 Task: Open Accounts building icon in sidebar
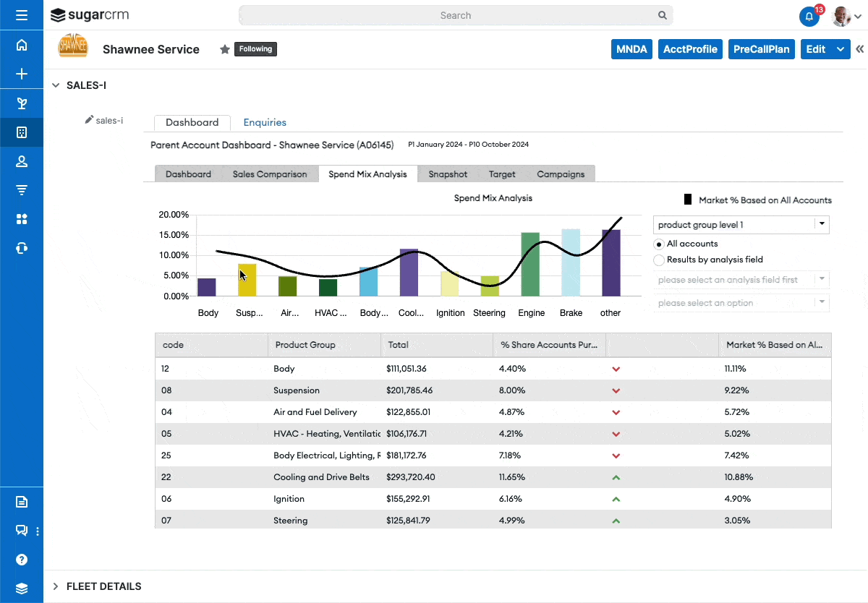(x=22, y=132)
